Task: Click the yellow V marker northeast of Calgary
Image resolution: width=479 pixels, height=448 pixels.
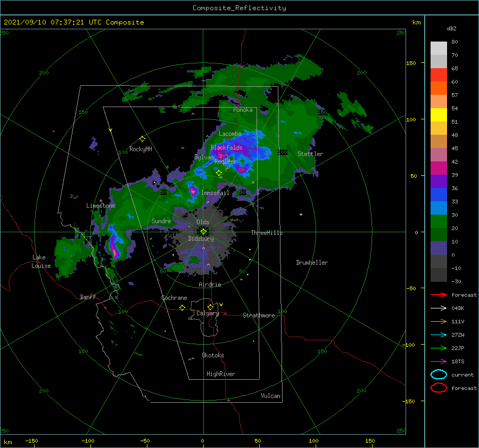Action: [x=221, y=305]
